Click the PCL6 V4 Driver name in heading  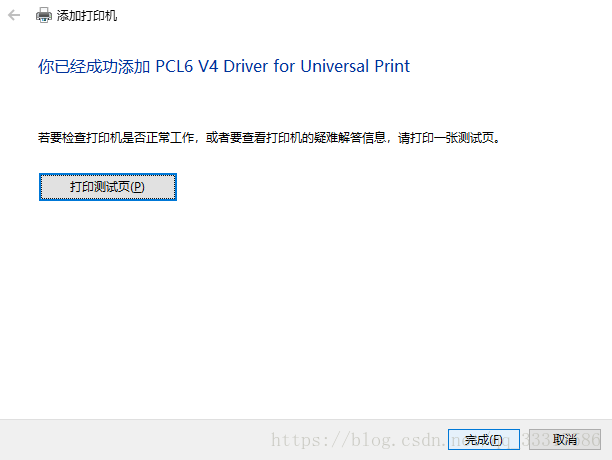click(x=212, y=66)
